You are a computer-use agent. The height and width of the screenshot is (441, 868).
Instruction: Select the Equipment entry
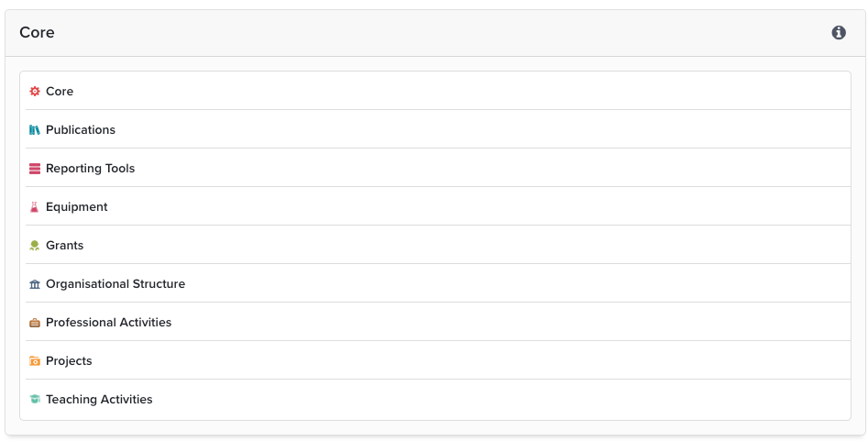(x=77, y=207)
